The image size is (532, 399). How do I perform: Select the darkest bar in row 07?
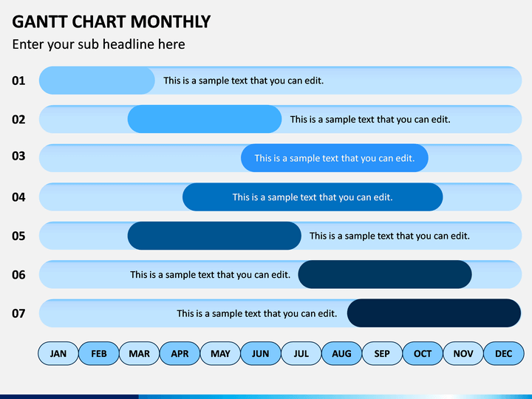(434, 313)
